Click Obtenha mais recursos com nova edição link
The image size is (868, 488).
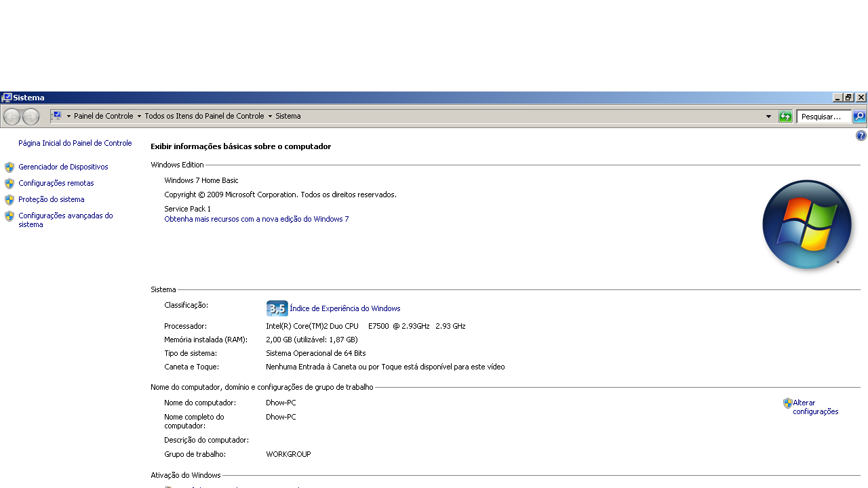[x=256, y=219]
